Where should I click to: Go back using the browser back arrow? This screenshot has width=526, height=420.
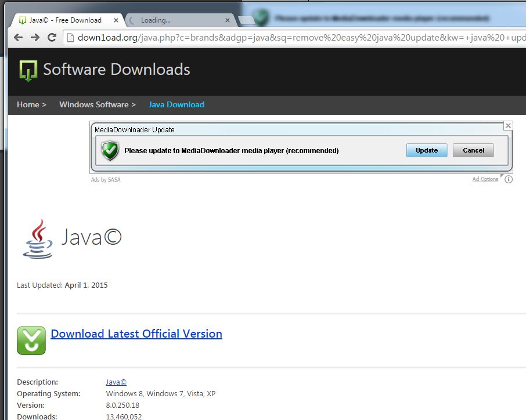[19, 37]
